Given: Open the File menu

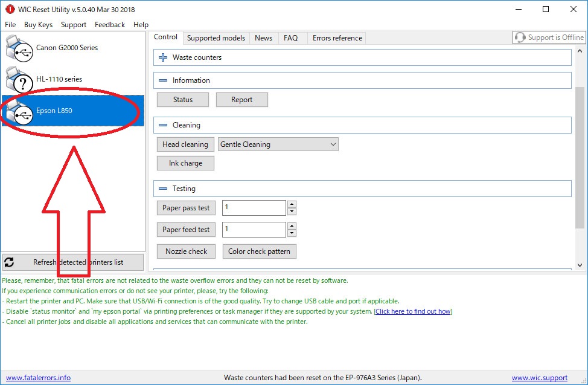Looking at the screenshot, I should 10,25.
